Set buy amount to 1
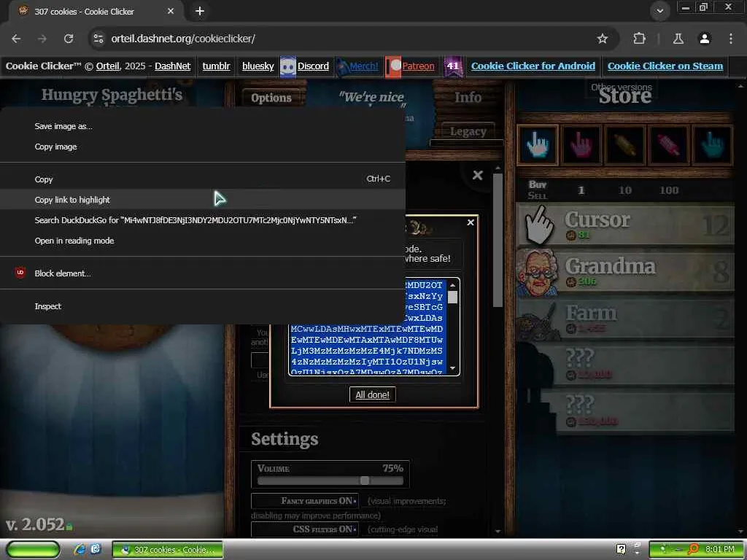 (x=581, y=190)
